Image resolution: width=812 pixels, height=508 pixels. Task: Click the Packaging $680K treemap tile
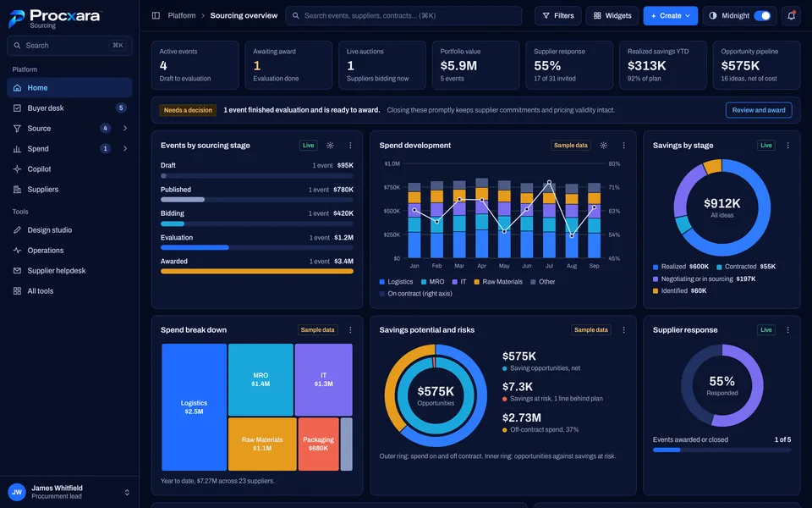(319, 444)
